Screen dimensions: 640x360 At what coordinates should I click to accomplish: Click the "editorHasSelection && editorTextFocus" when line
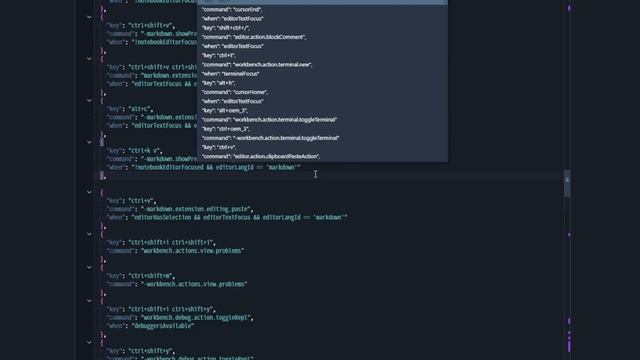point(227,218)
